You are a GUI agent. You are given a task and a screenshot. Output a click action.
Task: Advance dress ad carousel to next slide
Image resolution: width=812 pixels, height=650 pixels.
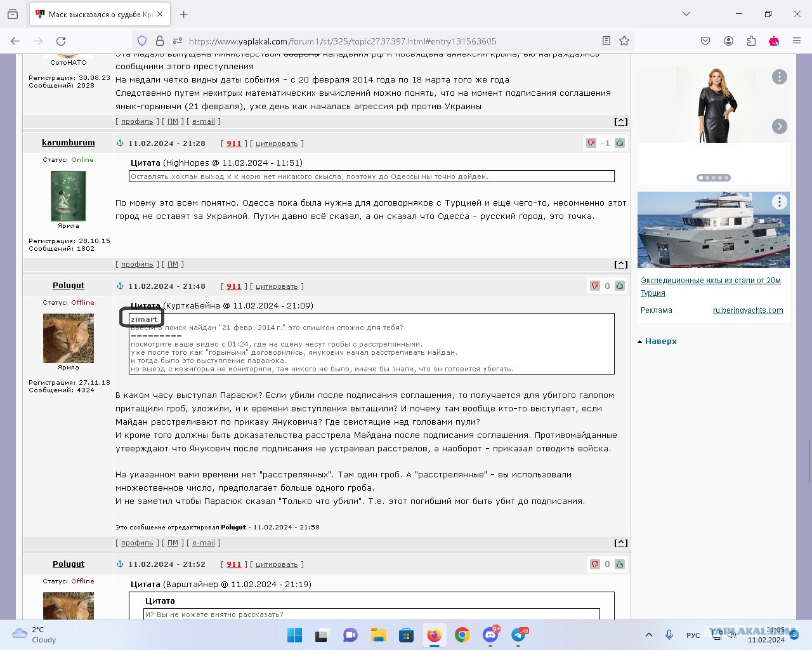(780, 126)
